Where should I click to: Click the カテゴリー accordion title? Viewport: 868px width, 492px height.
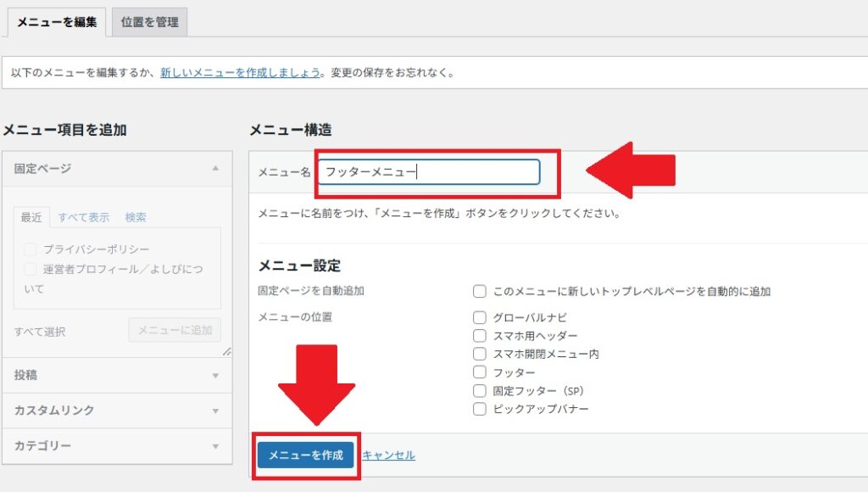[42, 445]
